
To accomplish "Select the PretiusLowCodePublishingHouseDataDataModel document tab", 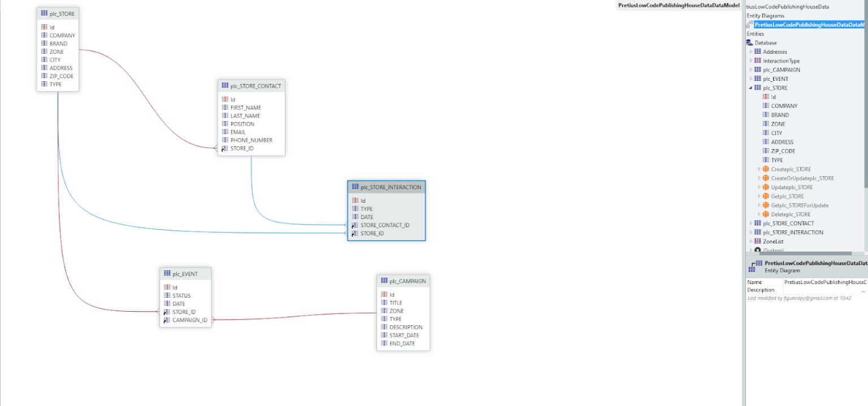I will coord(678,5).
